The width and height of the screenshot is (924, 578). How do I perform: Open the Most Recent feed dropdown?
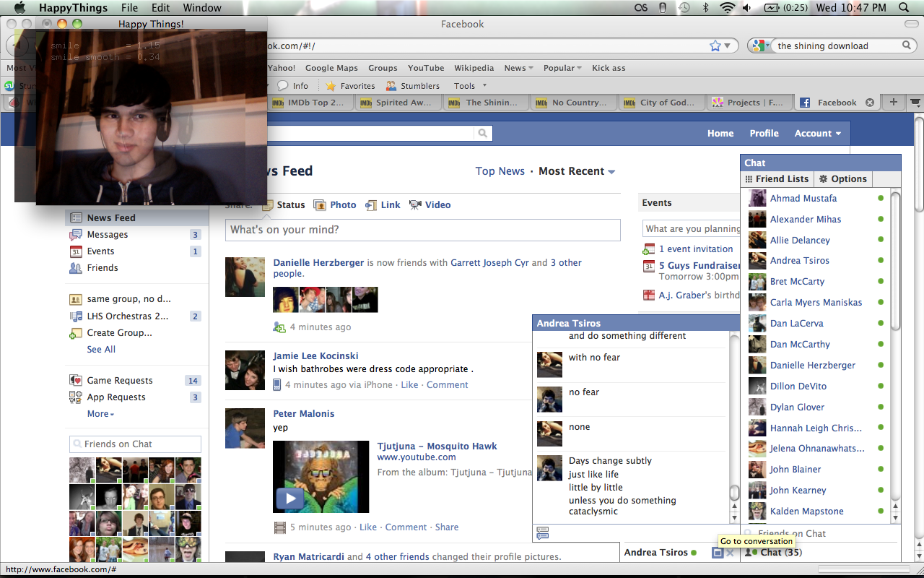(577, 171)
